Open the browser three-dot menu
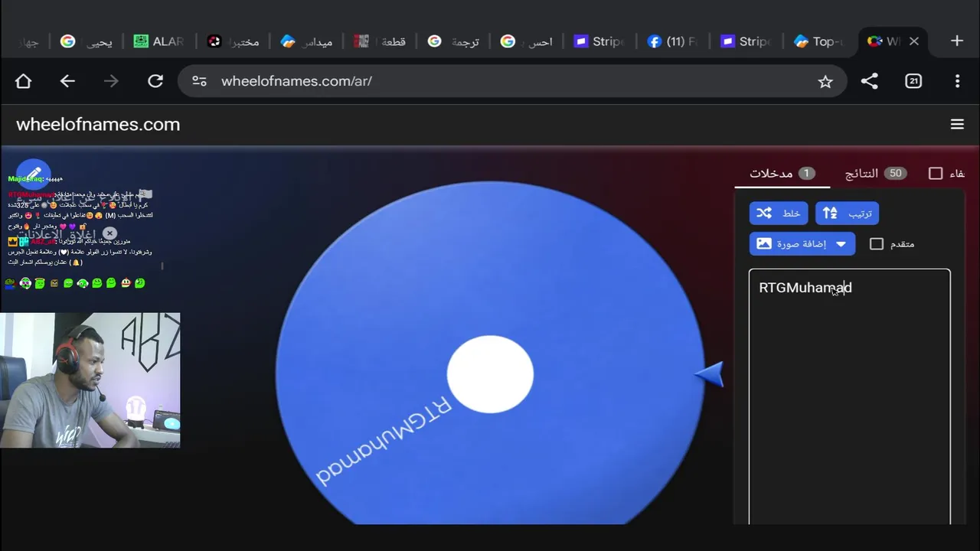Viewport: 980px width, 551px height. [x=957, y=81]
